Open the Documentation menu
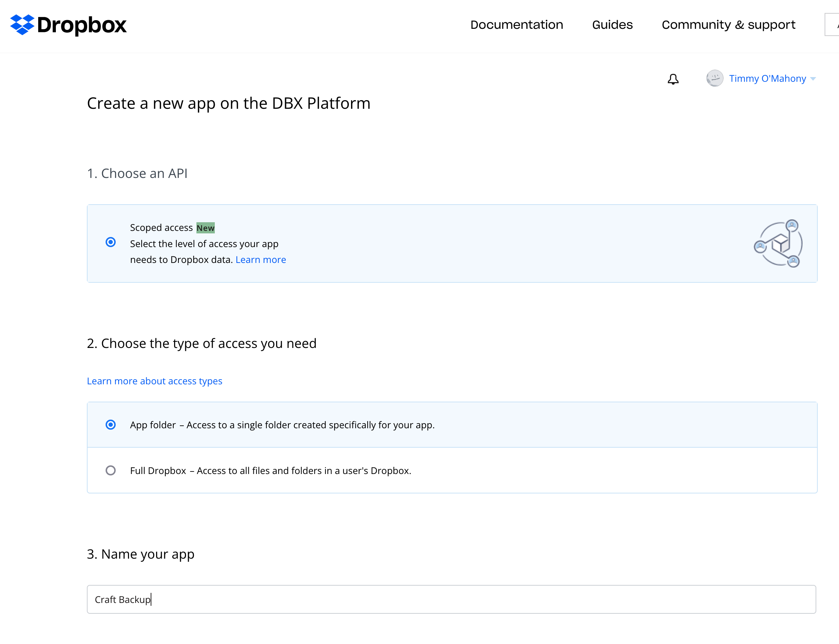The image size is (839, 644). point(516,25)
